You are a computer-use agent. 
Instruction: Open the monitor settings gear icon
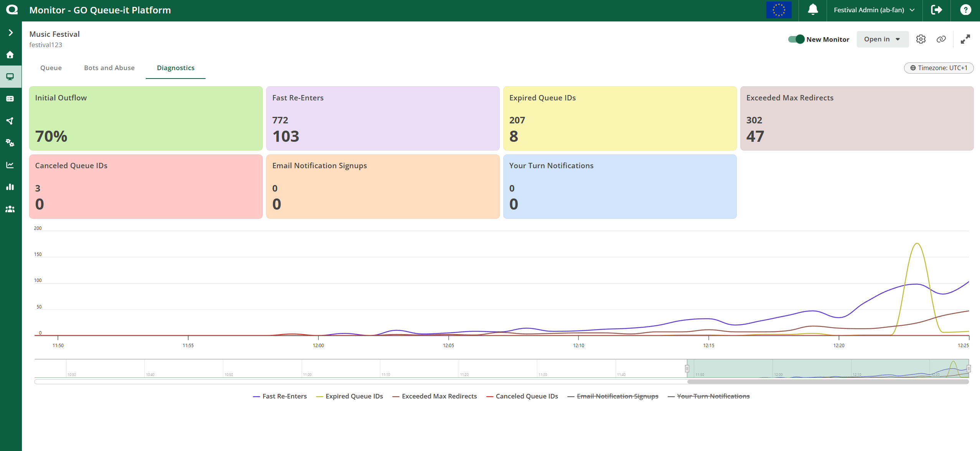[x=921, y=39]
